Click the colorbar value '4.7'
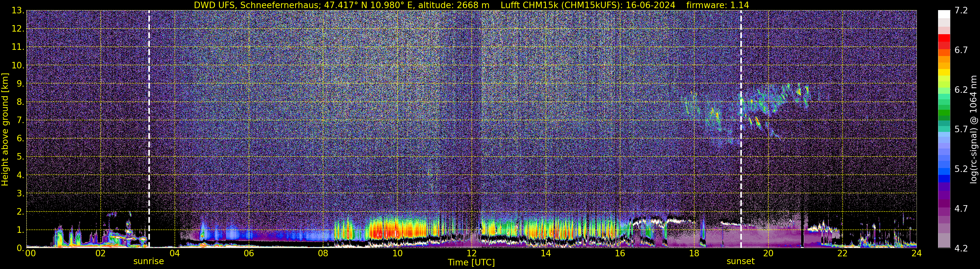Screen dimensions: 980x269 tap(961, 208)
